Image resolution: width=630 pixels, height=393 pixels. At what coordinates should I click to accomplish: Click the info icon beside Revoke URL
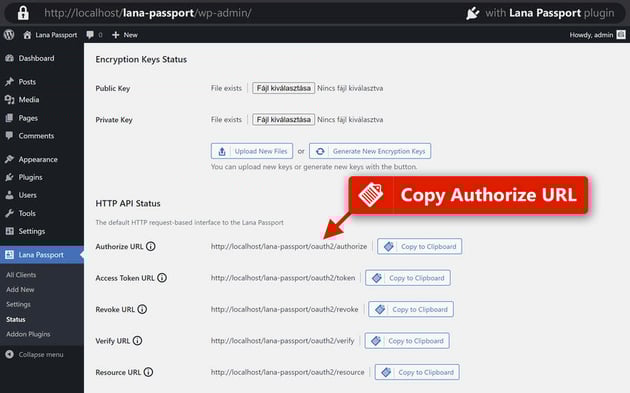(x=142, y=309)
